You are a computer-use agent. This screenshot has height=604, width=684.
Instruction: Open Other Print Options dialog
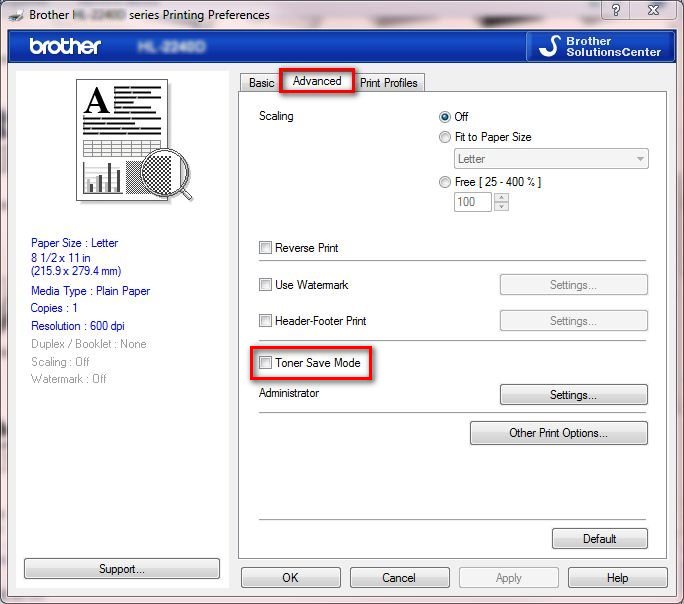[558, 433]
